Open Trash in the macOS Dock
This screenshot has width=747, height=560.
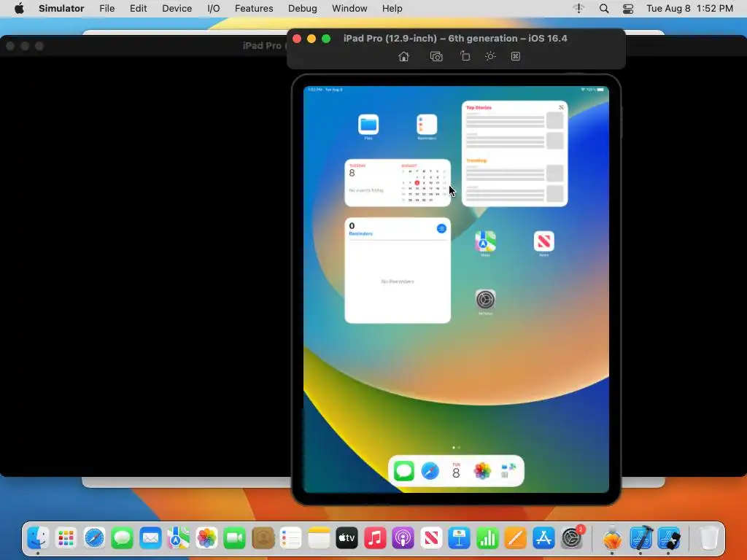709,538
